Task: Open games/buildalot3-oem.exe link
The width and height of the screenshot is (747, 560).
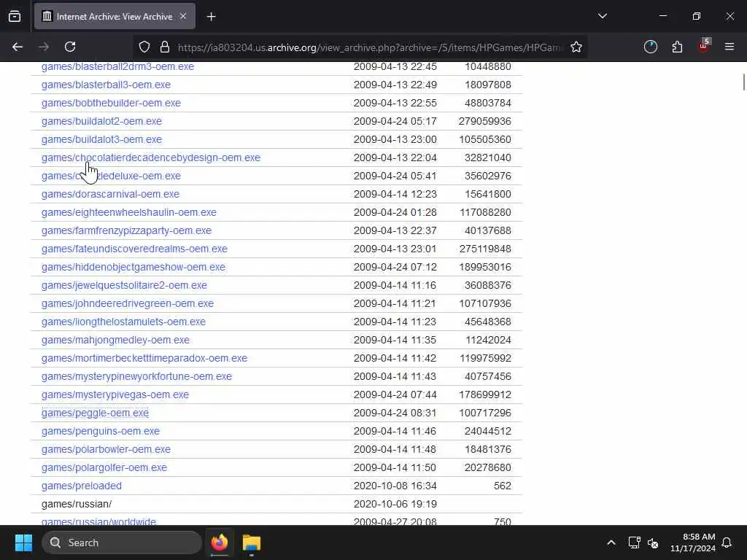Action: pos(101,139)
